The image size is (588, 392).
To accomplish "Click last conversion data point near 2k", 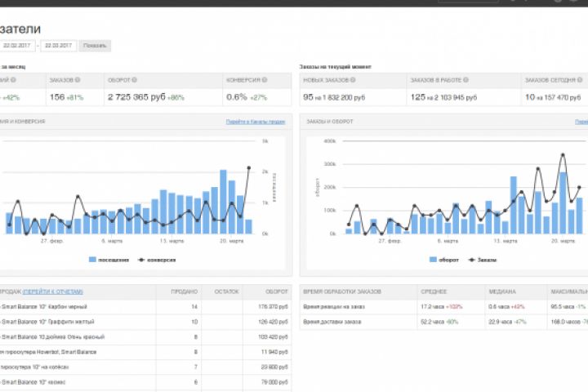I will pos(248,167).
